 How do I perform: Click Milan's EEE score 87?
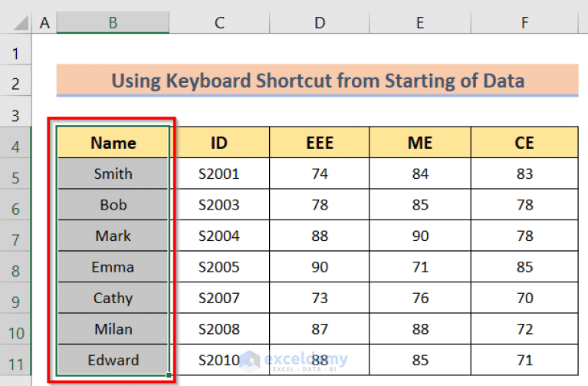[320, 329]
